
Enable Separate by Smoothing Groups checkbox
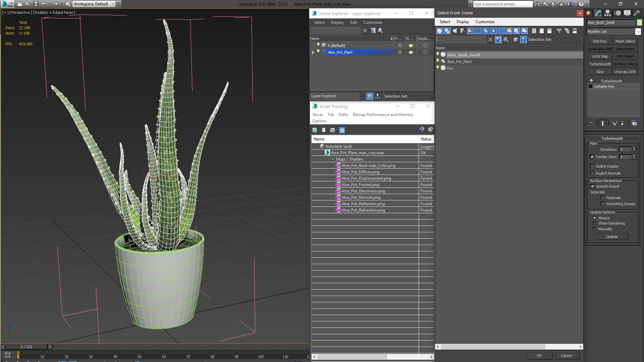click(602, 204)
